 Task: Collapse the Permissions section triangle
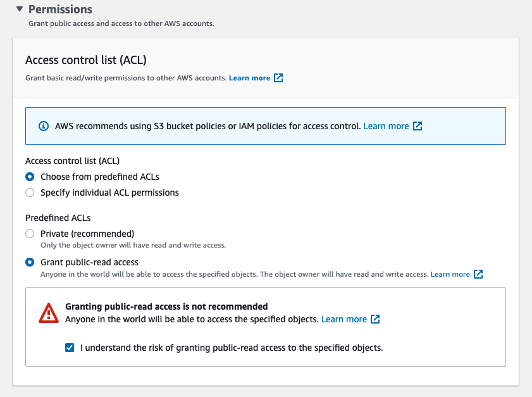[20, 9]
